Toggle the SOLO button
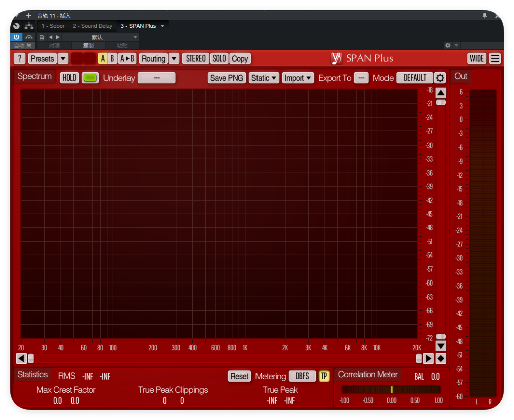The width and height of the screenshot is (514, 420). (x=219, y=59)
